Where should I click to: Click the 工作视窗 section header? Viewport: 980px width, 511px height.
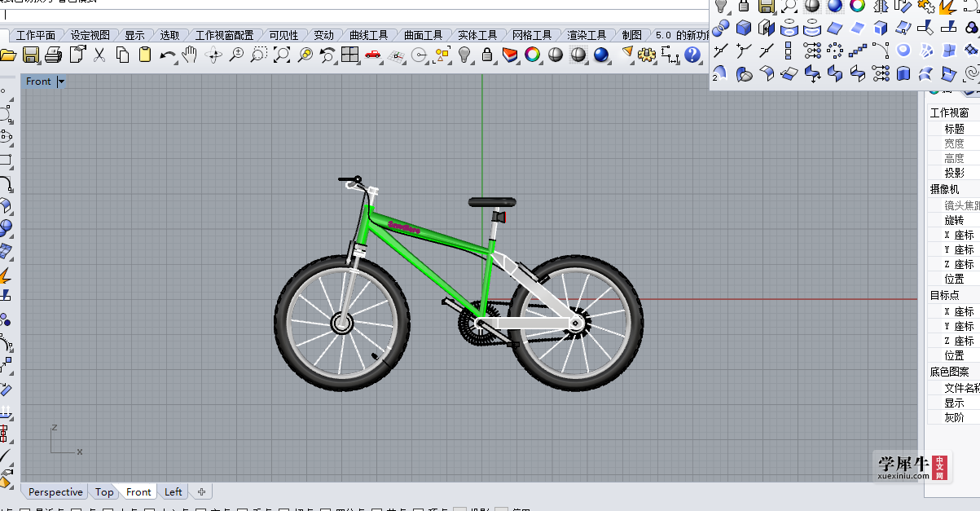(954, 112)
